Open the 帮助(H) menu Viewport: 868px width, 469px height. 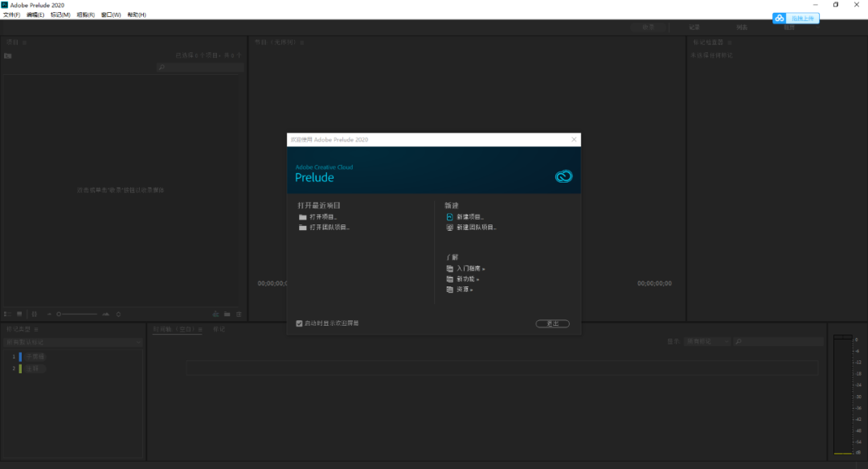click(137, 15)
